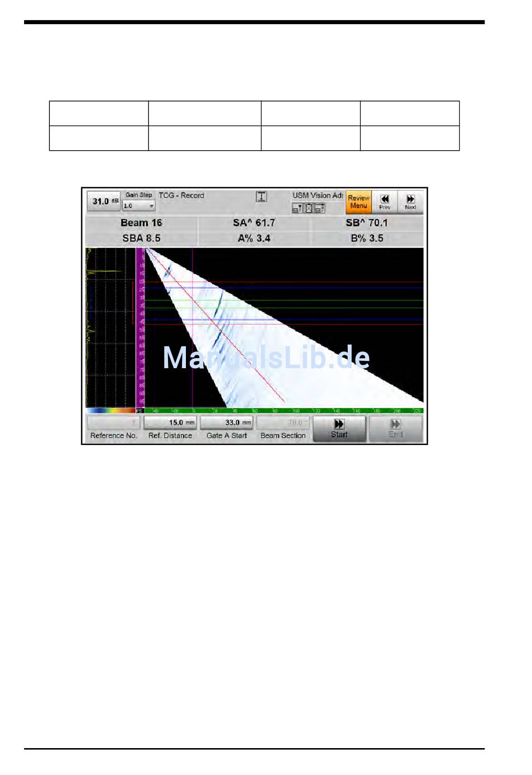Image resolution: width=532 pixels, height=775 pixels.
Task: Click the first status icon under USM Vision
Action: click(297, 208)
